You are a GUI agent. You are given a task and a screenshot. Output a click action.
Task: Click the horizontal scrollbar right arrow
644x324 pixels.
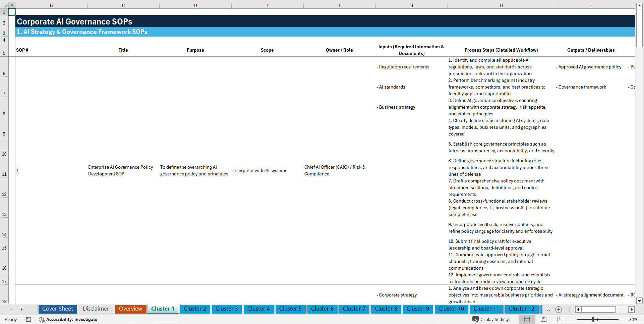[632, 310]
